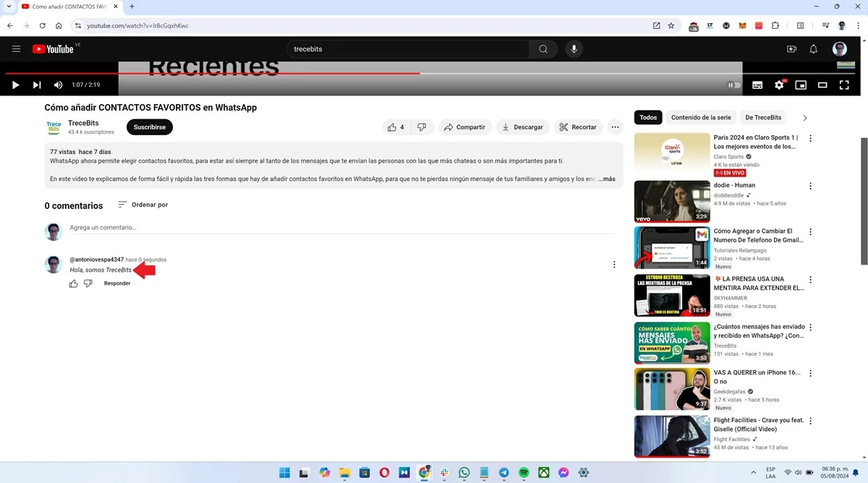The image size is (868, 483).
Task: Switch to theater mode
Action: tap(822, 85)
